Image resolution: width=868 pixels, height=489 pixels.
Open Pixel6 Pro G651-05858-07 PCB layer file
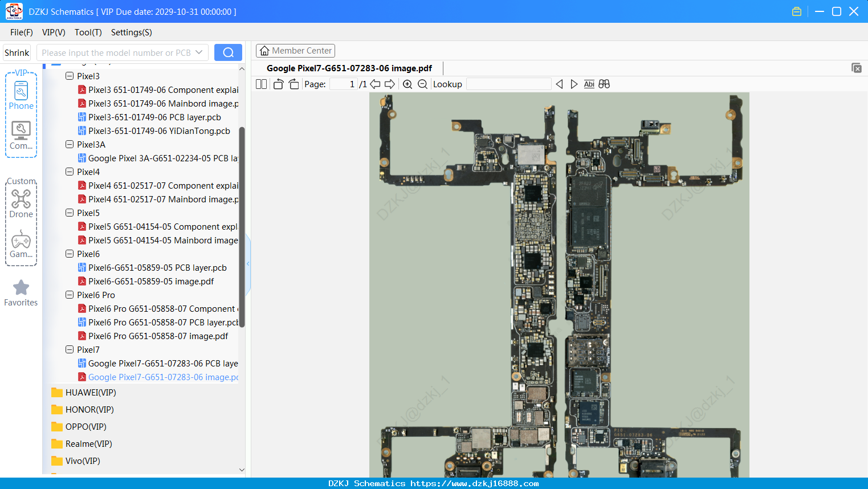click(x=158, y=322)
